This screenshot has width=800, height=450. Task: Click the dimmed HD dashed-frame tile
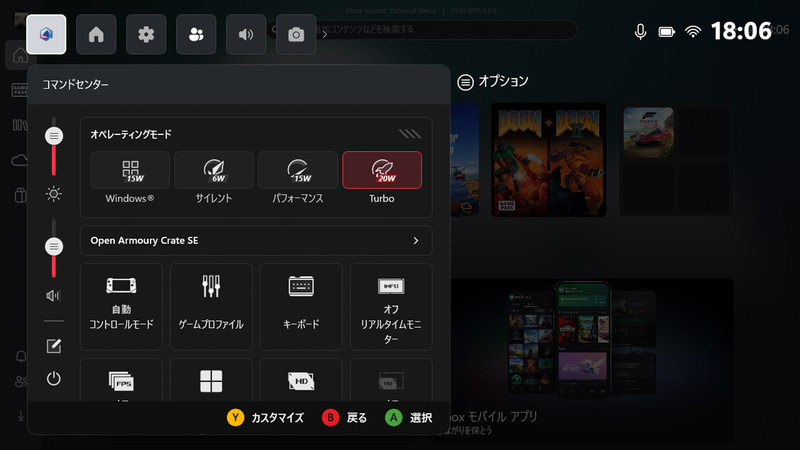point(391,380)
